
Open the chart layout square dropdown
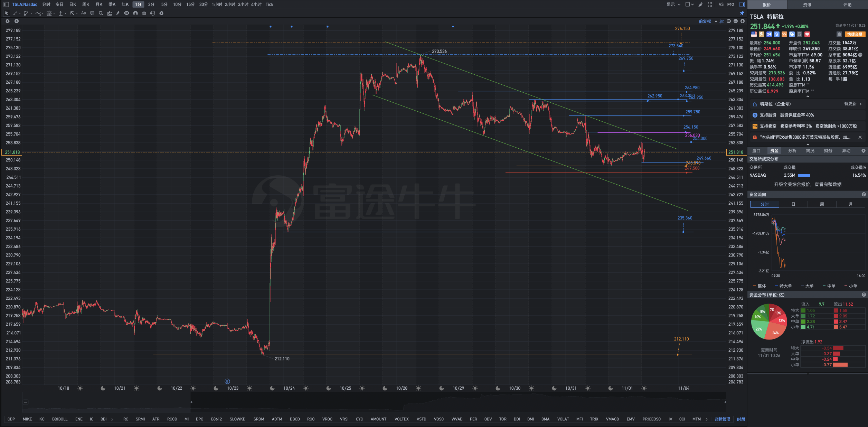689,4
